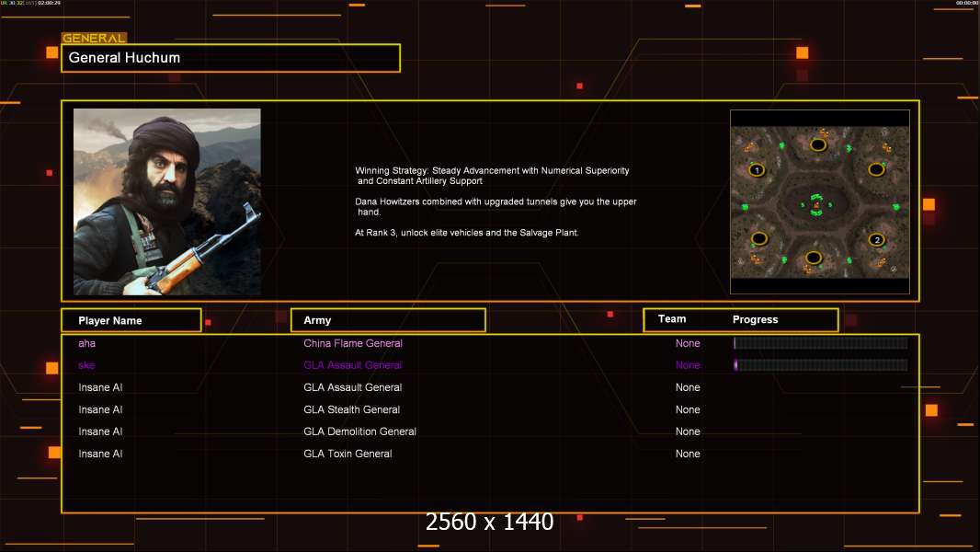Click the GLA Demolition General entry

point(360,431)
